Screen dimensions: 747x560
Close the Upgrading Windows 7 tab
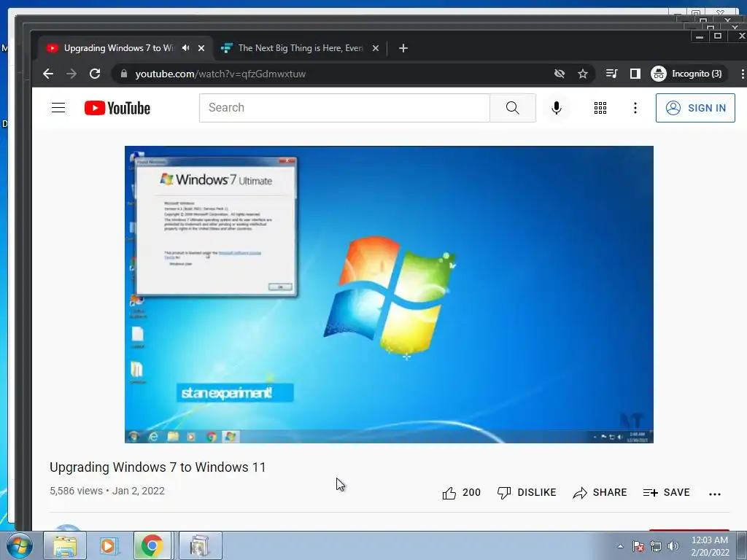[201, 48]
